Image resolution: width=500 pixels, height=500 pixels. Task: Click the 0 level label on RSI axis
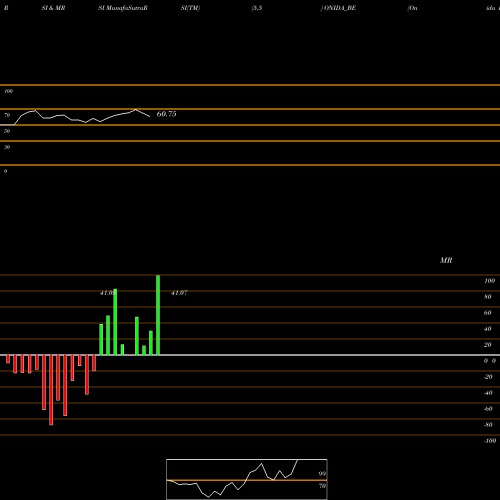(5, 171)
